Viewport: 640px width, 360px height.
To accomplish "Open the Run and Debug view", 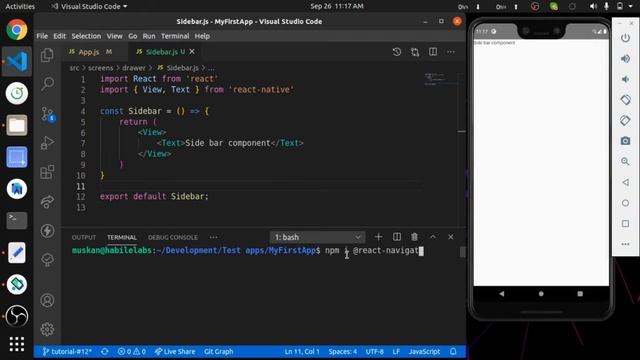I will tap(47, 142).
